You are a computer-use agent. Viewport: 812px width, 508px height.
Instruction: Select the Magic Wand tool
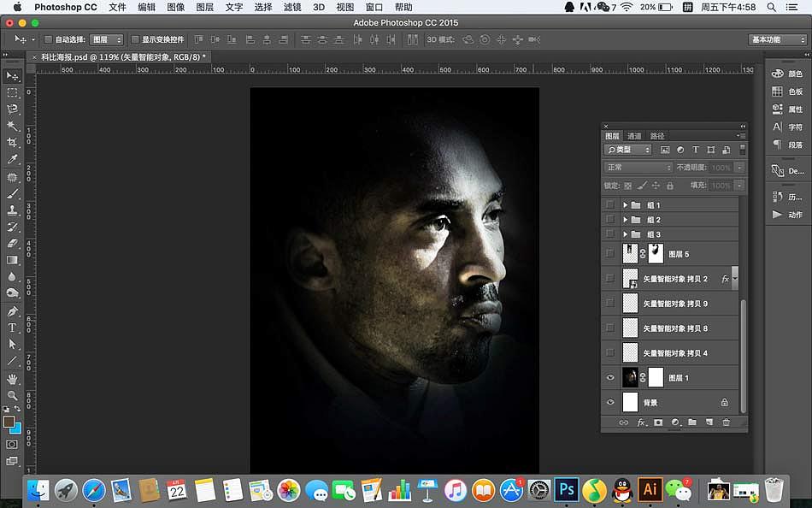pos(13,126)
